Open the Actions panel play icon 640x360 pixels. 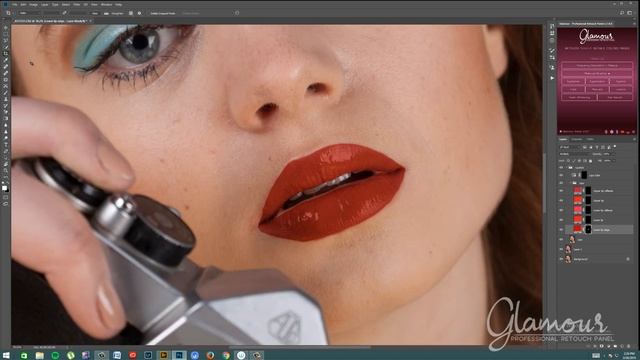(x=552, y=78)
